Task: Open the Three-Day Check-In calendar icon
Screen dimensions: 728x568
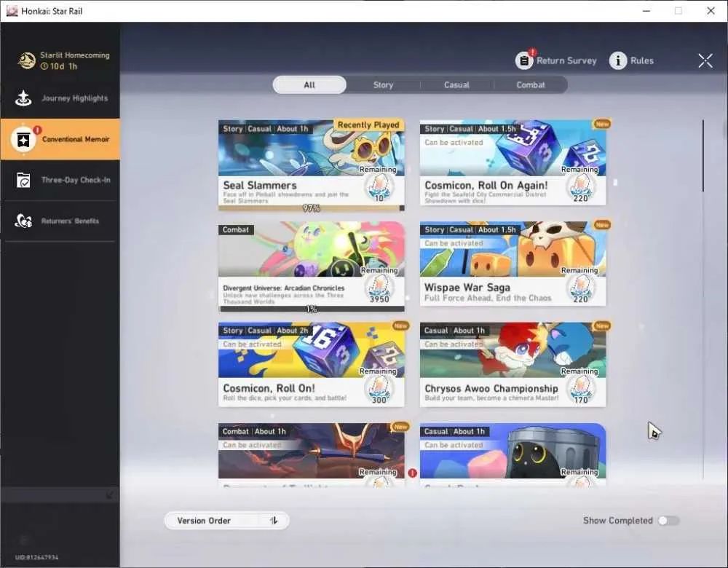Action: click(23, 180)
